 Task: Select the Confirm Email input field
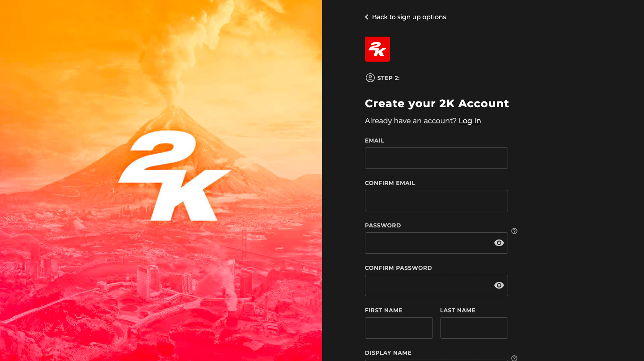coord(436,201)
